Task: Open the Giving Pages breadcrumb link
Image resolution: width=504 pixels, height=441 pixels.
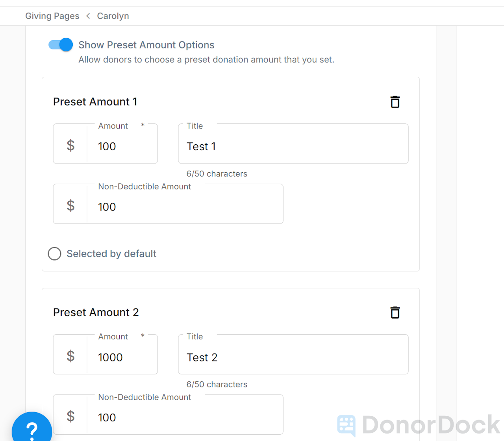Action: tap(52, 16)
